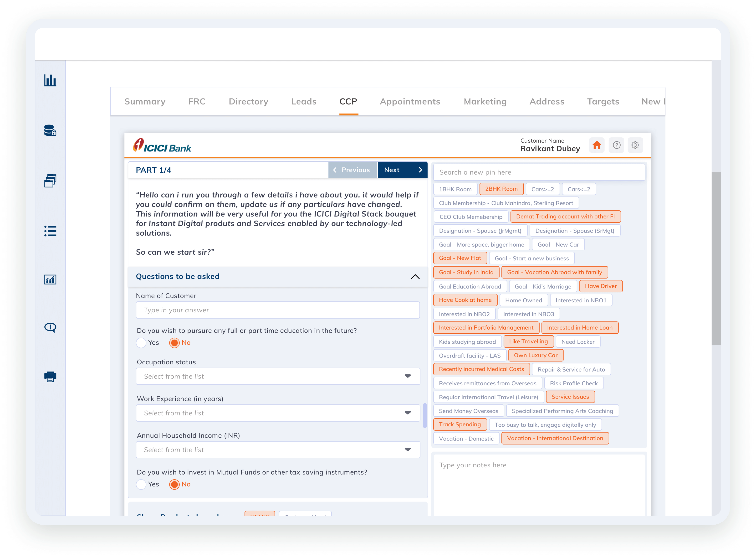The image size is (756, 558).
Task: Open the Occupation status dropdown
Action: coord(278,376)
